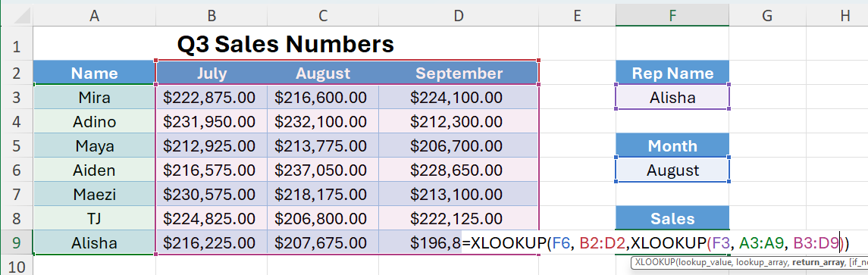The width and height of the screenshot is (868, 275).
Task: Select the cell with name Aiden
Action: (94, 170)
